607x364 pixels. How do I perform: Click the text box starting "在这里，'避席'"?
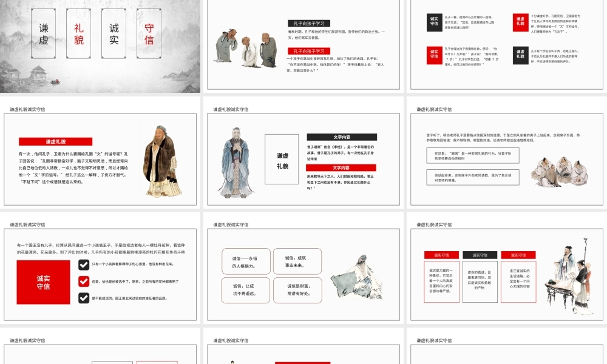pyautogui.click(x=473, y=155)
